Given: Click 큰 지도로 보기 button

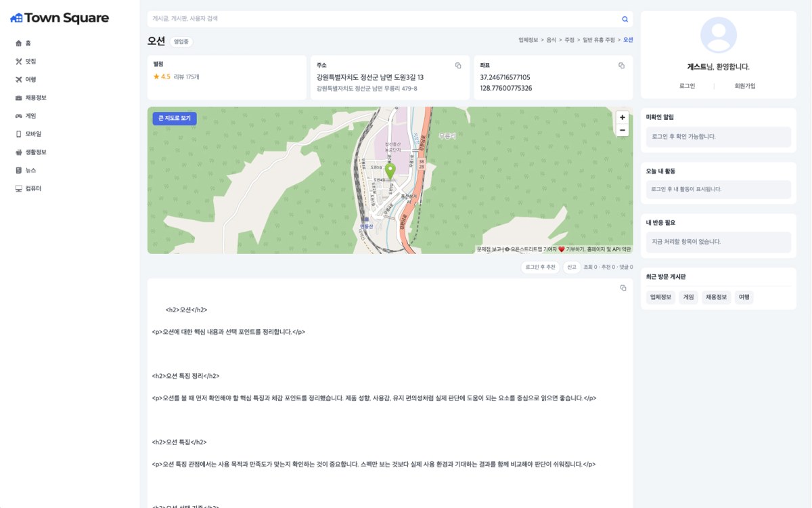Looking at the screenshot, I should (175, 119).
